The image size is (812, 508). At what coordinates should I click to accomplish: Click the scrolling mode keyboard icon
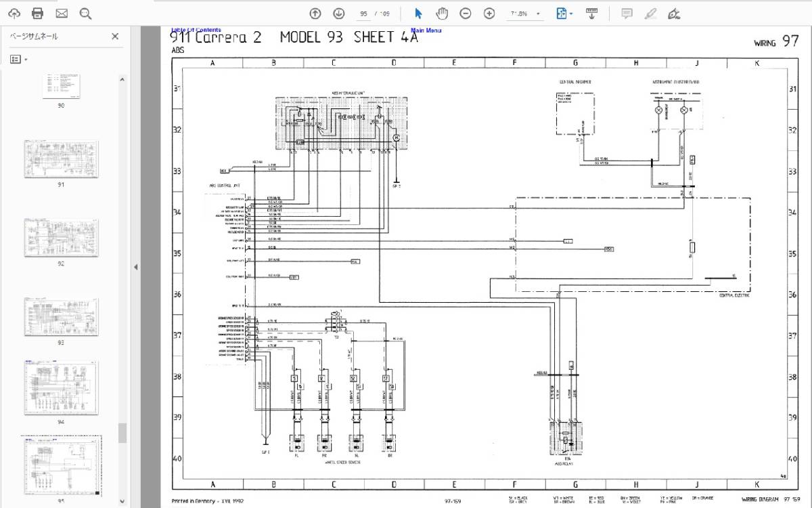[591, 14]
